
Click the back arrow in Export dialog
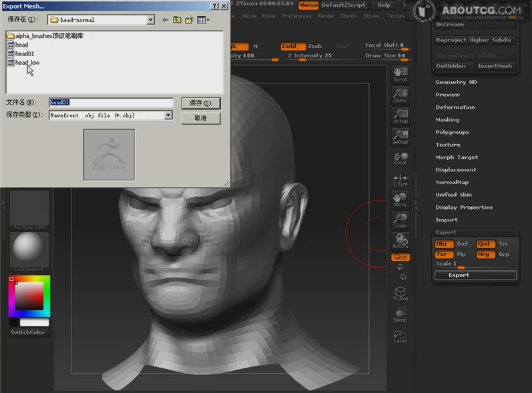166,20
